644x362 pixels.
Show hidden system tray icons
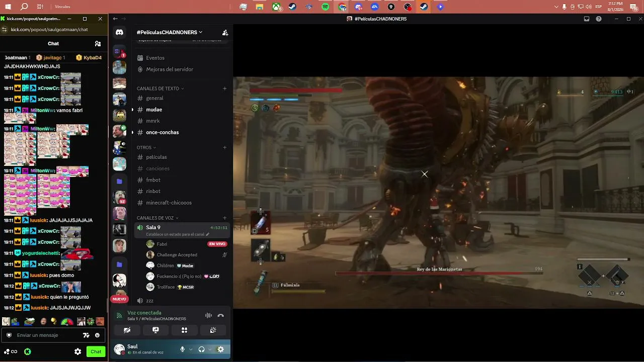(x=556, y=7)
